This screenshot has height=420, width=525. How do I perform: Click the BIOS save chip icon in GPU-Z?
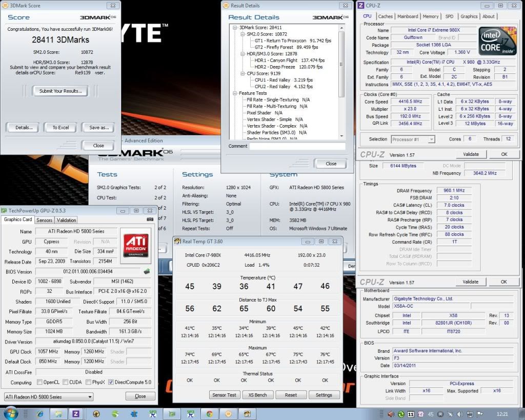tap(147, 271)
